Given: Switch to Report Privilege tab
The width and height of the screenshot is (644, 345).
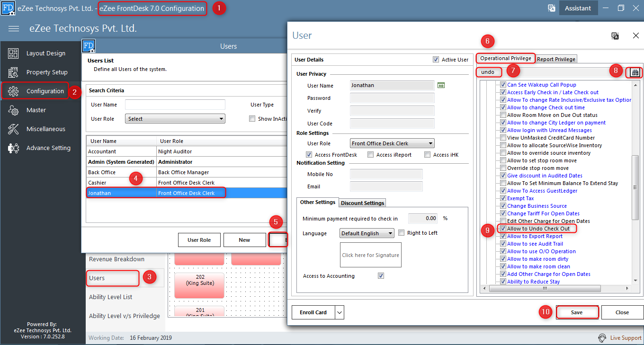Looking at the screenshot, I should pyautogui.click(x=556, y=59).
